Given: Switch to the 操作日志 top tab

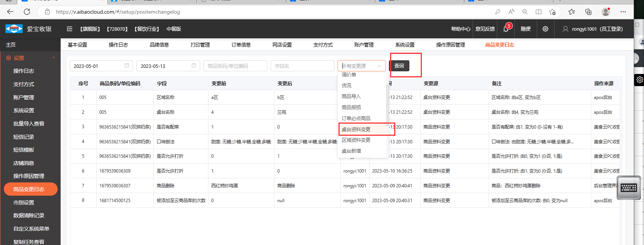Looking at the screenshot, I should coord(118,45).
